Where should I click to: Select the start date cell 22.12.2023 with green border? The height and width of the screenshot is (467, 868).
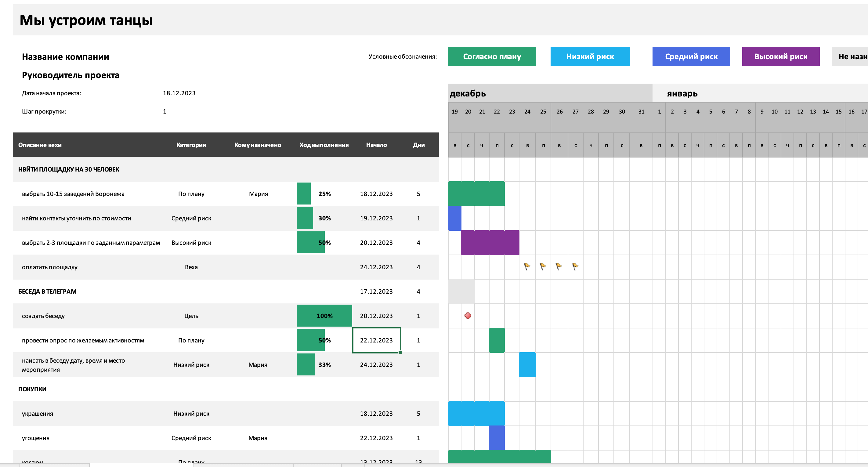coord(376,340)
